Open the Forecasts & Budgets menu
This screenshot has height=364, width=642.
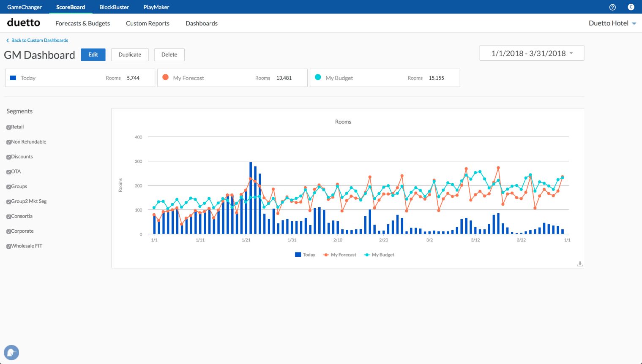pos(82,23)
